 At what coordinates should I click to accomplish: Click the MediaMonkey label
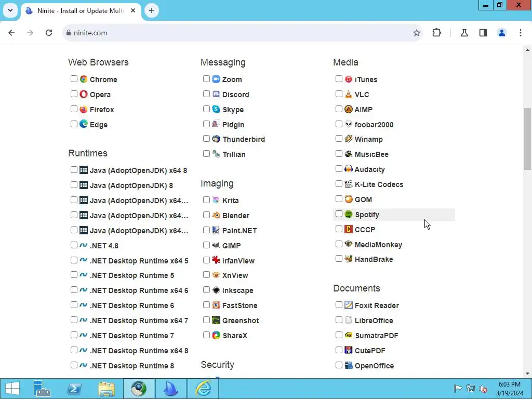coord(378,245)
